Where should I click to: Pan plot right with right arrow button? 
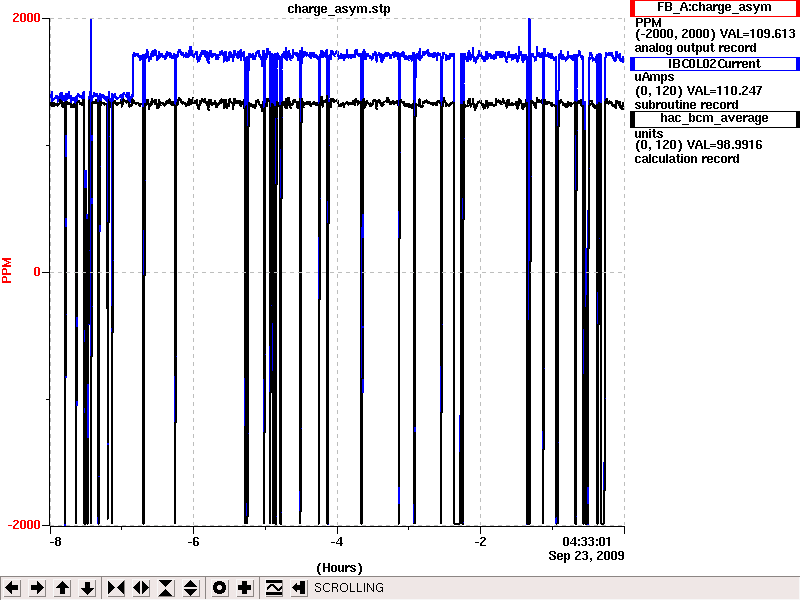(x=37, y=588)
